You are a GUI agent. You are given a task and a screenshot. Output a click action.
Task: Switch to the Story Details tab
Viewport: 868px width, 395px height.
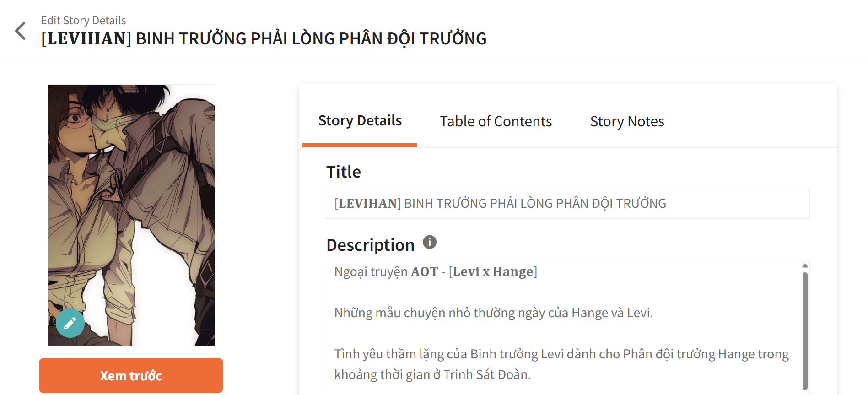[360, 121]
